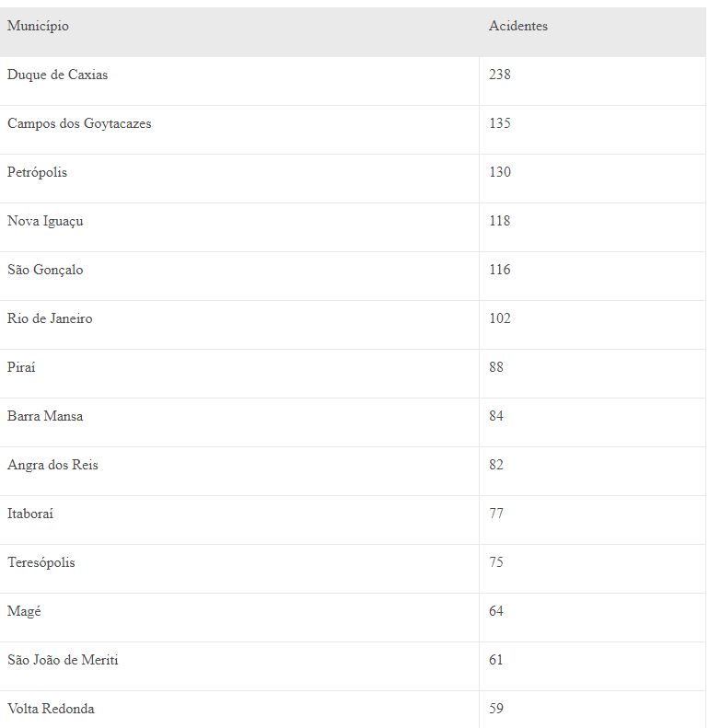The height and width of the screenshot is (728, 709).
Task: Click the Teresópolis row name
Action: tap(41, 562)
